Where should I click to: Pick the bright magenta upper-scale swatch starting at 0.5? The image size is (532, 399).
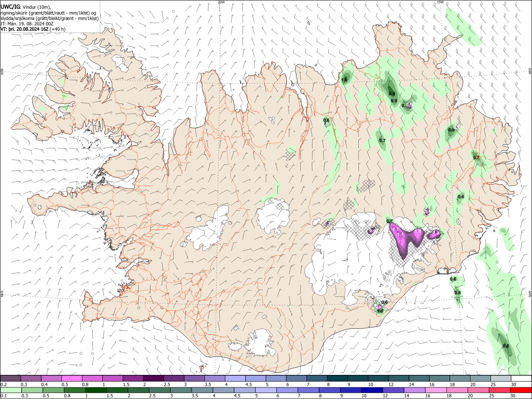[x=71, y=378]
